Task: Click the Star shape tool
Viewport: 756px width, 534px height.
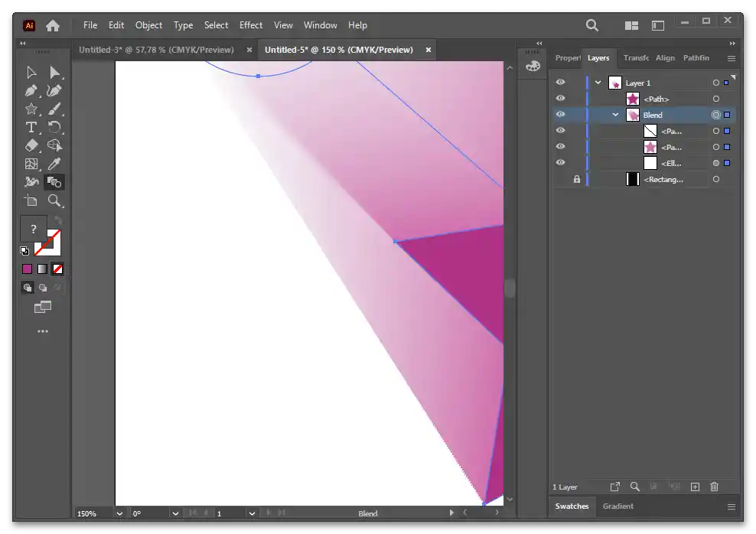Action: click(31, 109)
